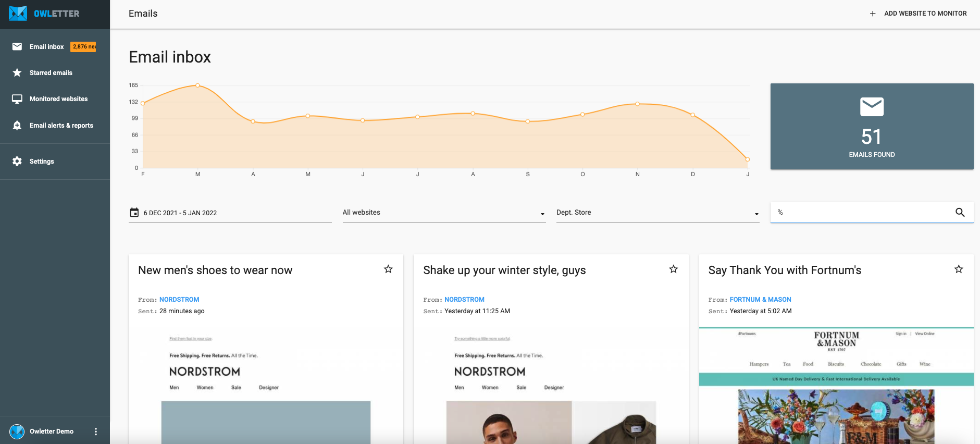The image size is (980, 444).
Task: Go to Starred emails in sidebar
Action: tap(51, 73)
